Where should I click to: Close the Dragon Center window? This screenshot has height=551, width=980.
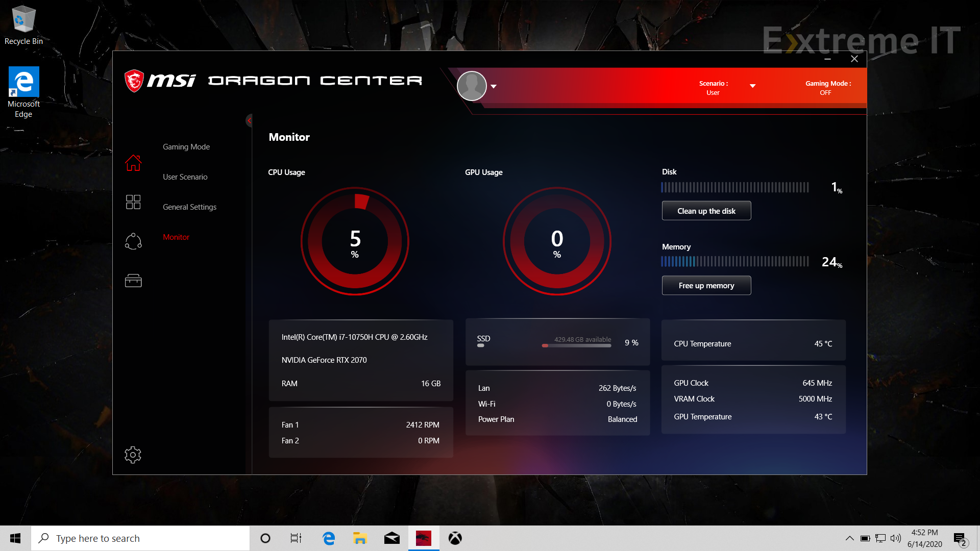(854, 59)
